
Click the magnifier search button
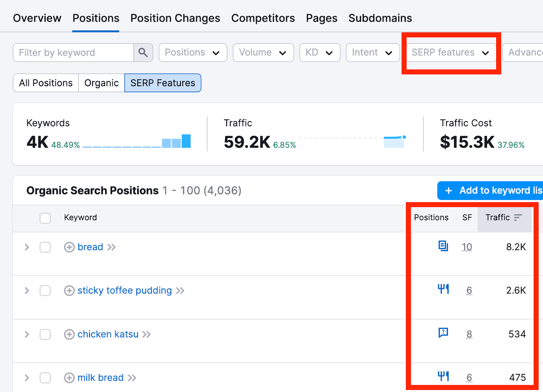[x=143, y=53]
